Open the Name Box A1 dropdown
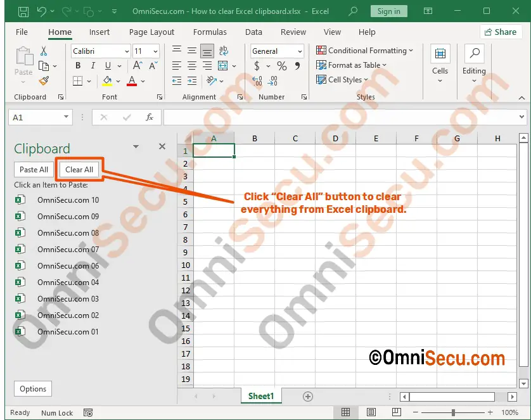Viewport: 531px width, 420px height. coord(66,117)
